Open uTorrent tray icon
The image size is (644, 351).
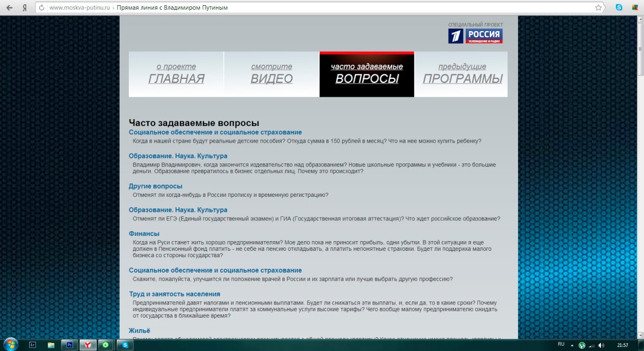coord(582,345)
